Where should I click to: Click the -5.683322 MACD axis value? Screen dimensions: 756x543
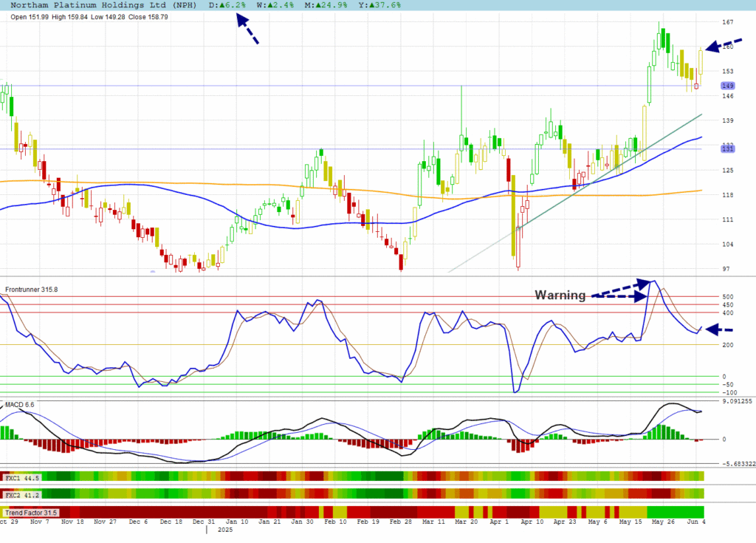[x=738, y=464]
